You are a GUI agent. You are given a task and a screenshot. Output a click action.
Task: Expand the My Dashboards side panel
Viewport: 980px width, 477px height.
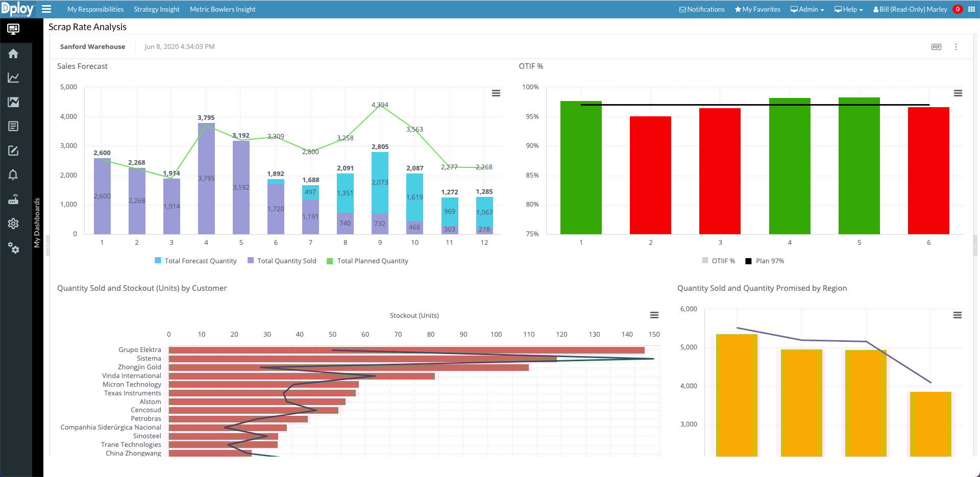[x=37, y=223]
